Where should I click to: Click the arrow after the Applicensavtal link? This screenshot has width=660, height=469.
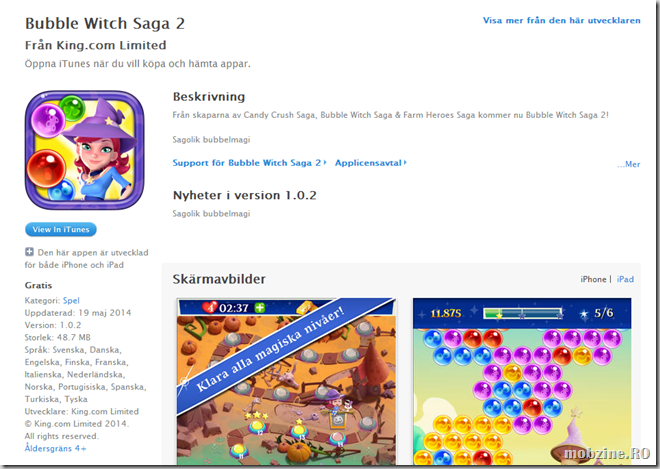pos(405,163)
